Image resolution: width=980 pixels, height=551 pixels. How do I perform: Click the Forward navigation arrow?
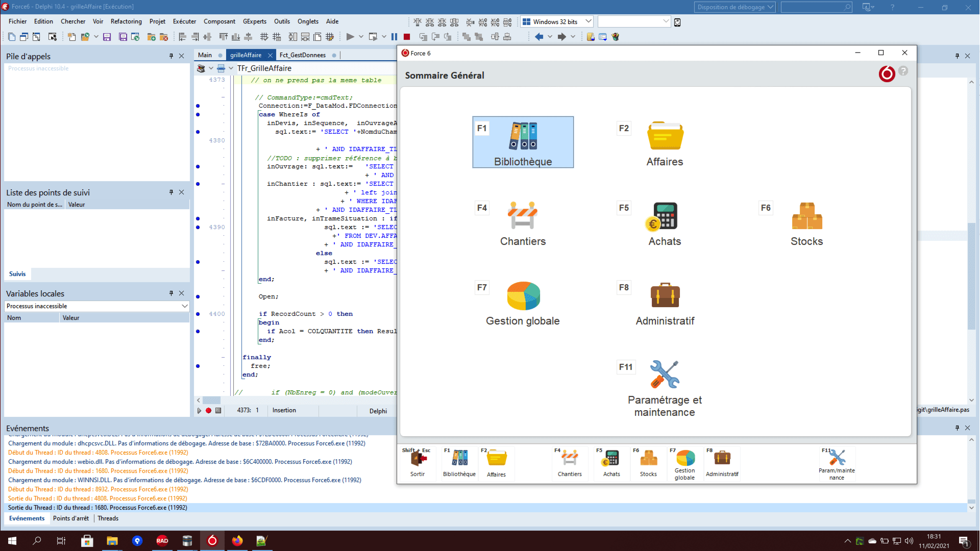[561, 37]
